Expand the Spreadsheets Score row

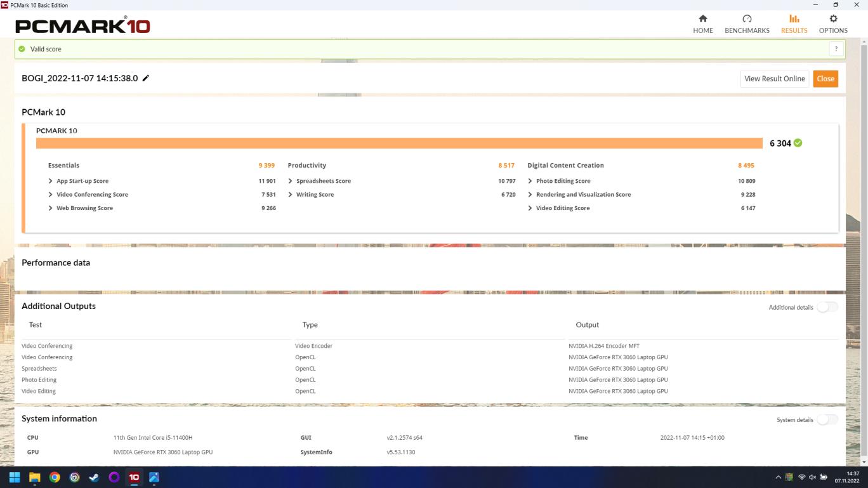tap(291, 181)
